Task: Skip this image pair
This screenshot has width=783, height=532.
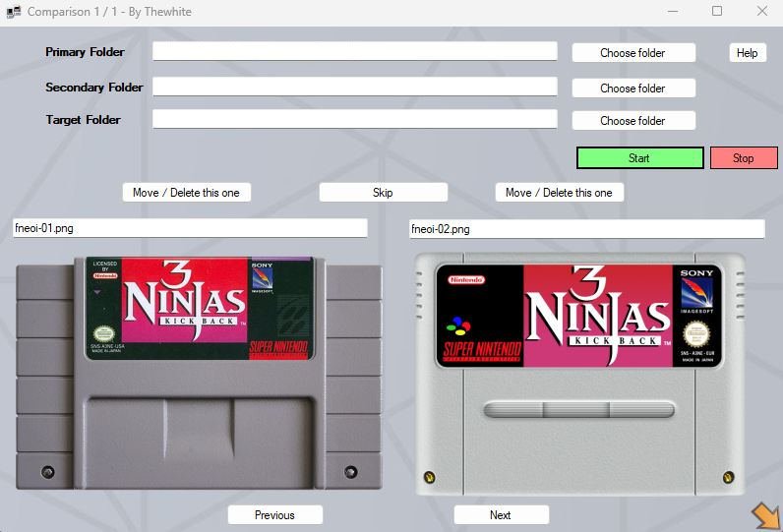Action: (383, 193)
